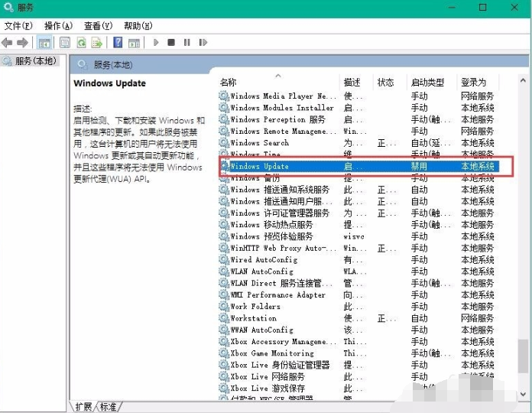Open the 查看(V) menu

[x=99, y=26]
